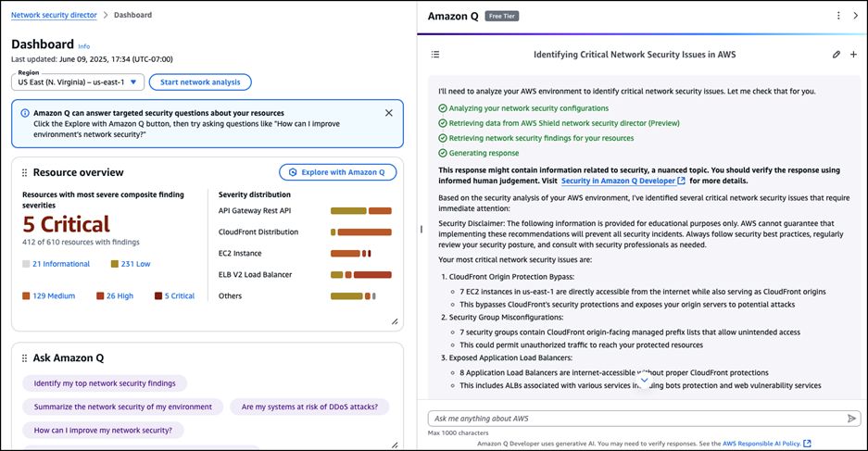
Task: Click the panel divider handle
Action: coord(421,229)
